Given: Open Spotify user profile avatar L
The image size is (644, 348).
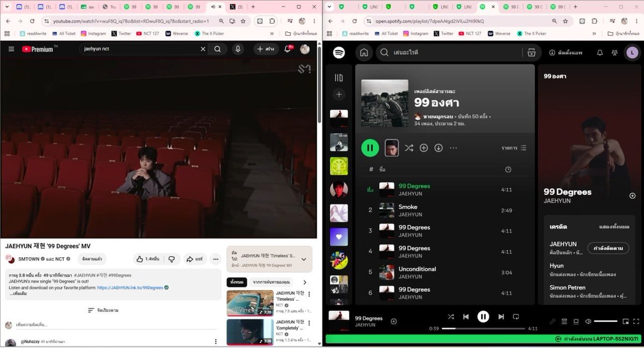Looking at the screenshot, I should [x=632, y=53].
